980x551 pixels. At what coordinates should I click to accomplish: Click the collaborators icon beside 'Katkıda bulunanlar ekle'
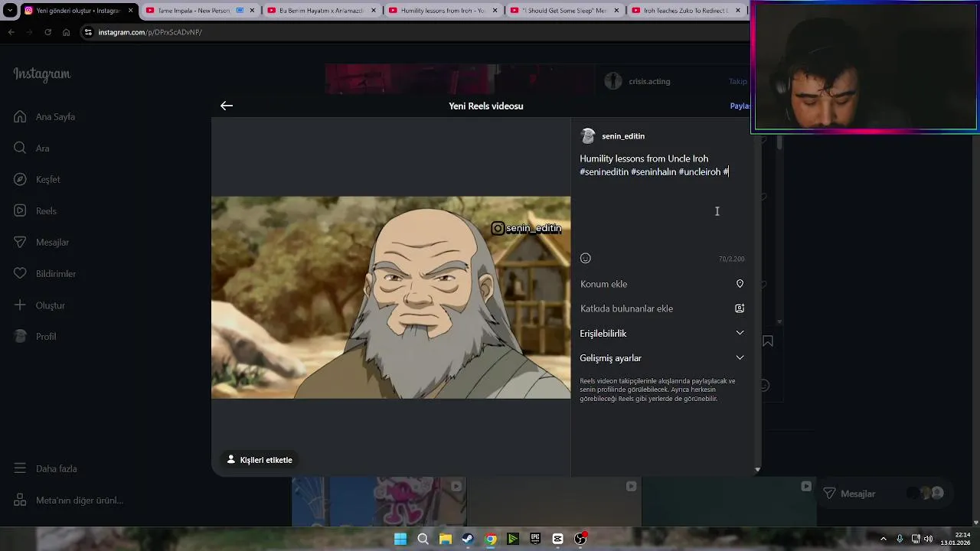click(740, 308)
